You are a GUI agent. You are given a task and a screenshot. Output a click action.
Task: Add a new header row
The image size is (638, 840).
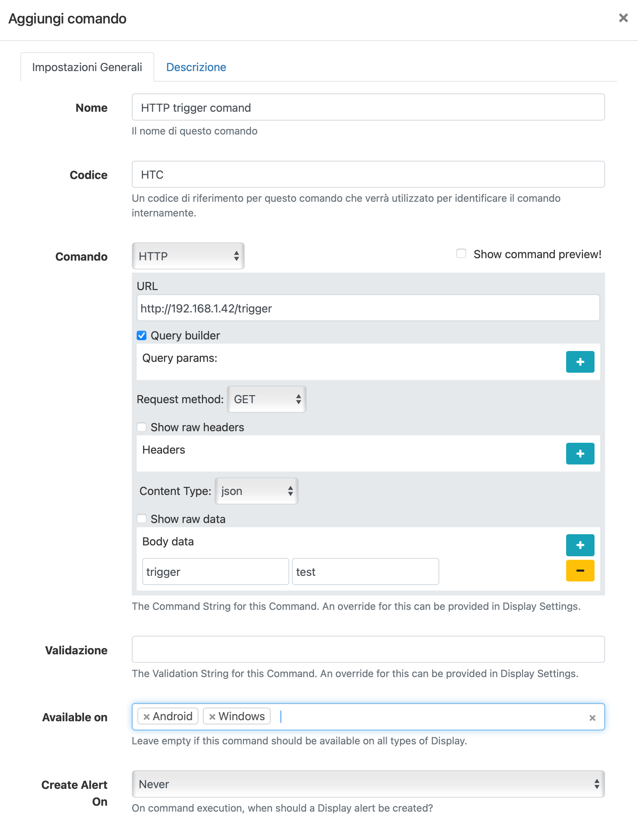(x=579, y=453)
